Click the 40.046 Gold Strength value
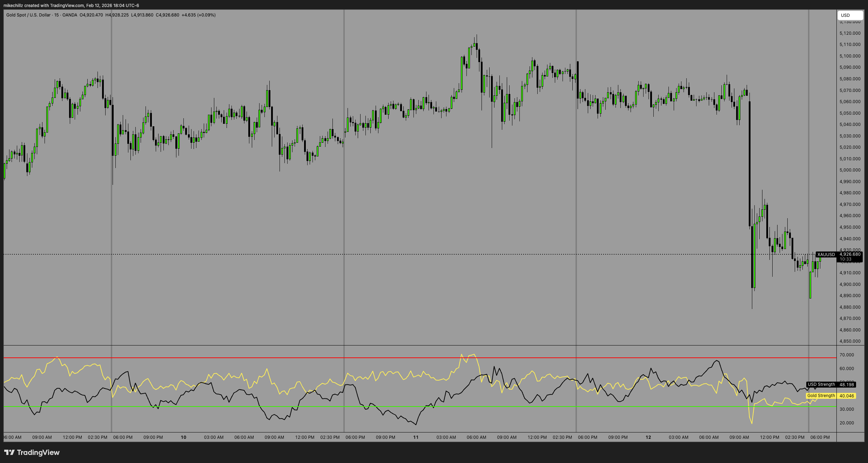The width and height of the screenshot is (868, 463). click(x=847, y=396)
